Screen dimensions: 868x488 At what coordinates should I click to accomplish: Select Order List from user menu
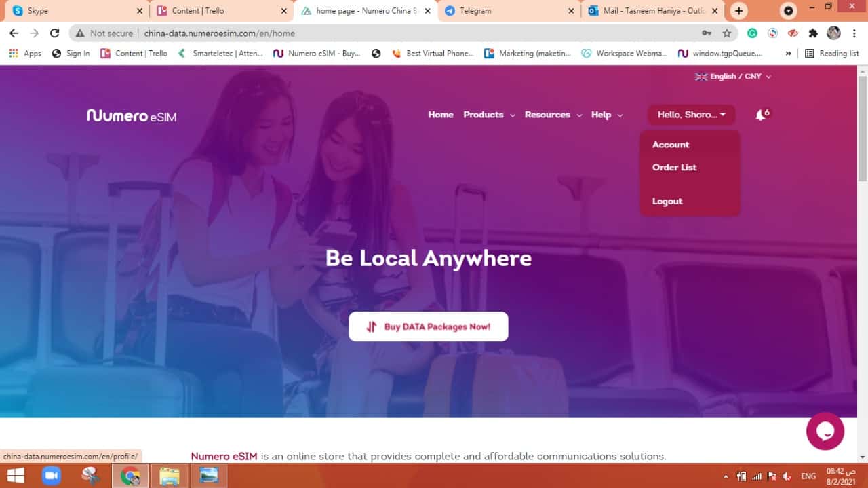pyautogui.click(x=674, y=168)
